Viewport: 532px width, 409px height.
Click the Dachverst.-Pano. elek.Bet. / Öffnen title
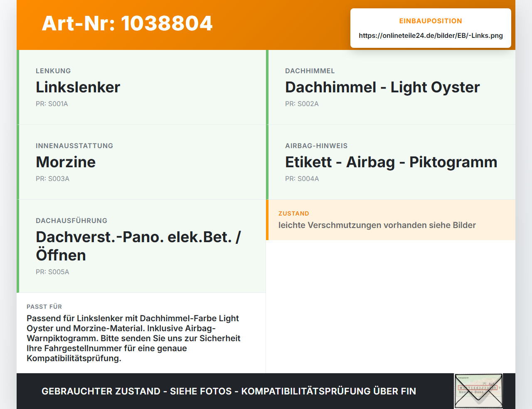point(138,246)
